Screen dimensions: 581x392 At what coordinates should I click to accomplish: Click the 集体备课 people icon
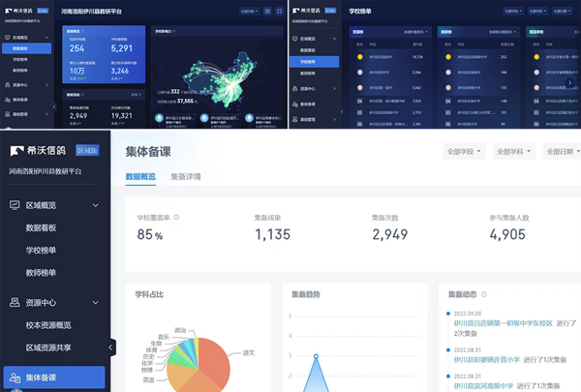coord(15,377)
